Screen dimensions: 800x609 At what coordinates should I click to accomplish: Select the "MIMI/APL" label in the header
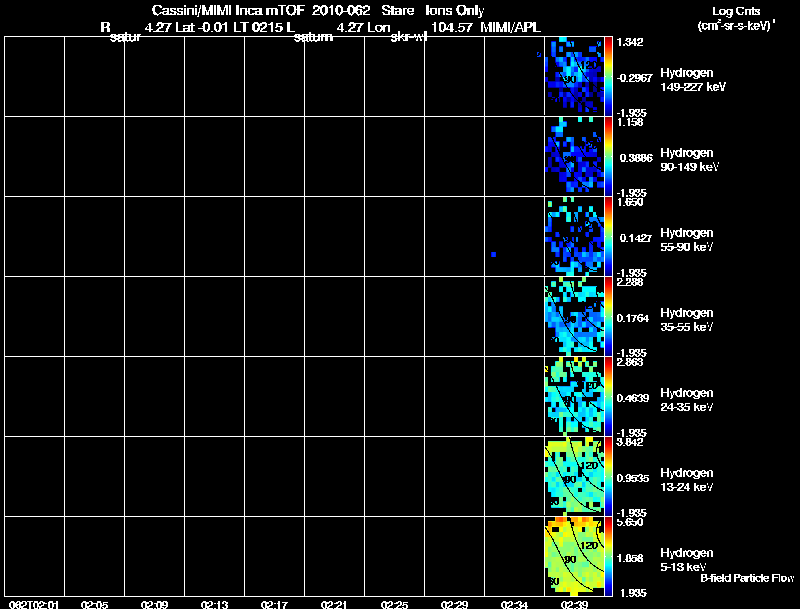(511, 27)
